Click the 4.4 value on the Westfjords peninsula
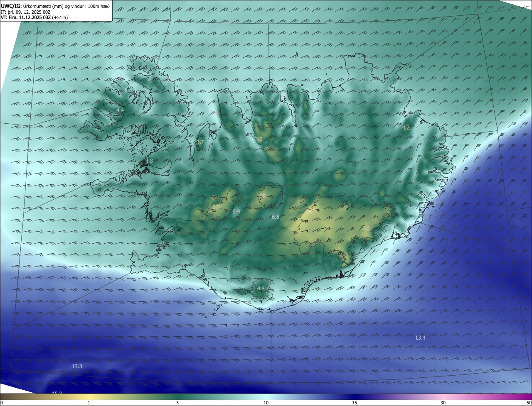 coord(120,110)
